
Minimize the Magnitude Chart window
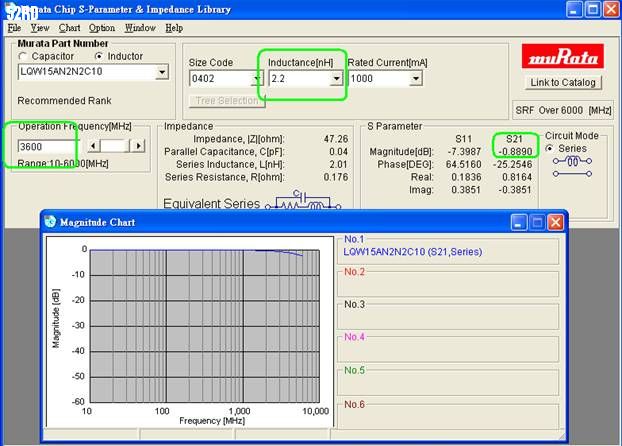(518, 222)
